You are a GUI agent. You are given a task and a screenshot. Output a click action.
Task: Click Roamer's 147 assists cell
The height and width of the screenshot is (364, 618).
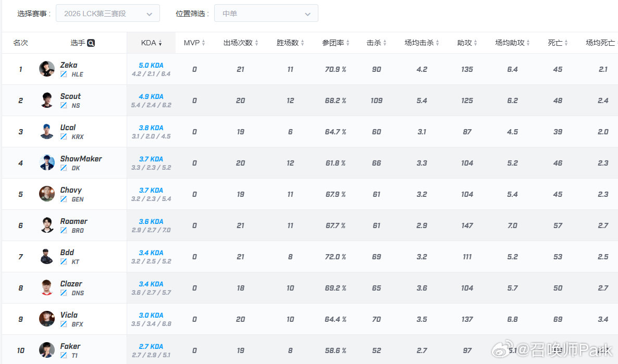click(467, 225)
